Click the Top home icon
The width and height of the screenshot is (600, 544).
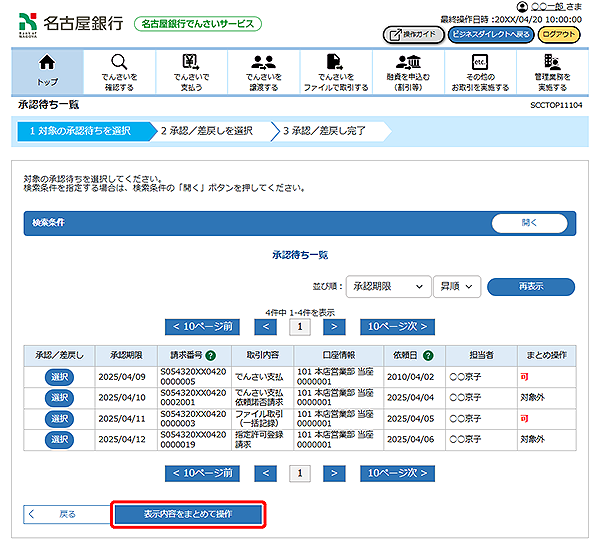[47, 62]
